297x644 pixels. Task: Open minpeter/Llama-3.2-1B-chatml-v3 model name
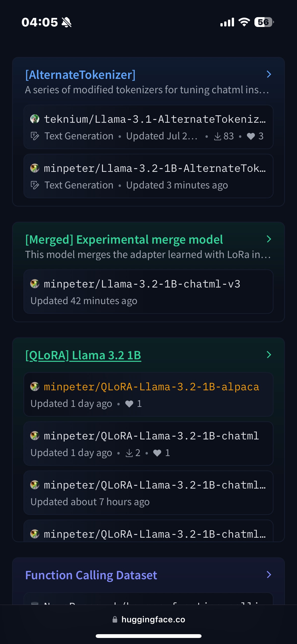(142, 284)
